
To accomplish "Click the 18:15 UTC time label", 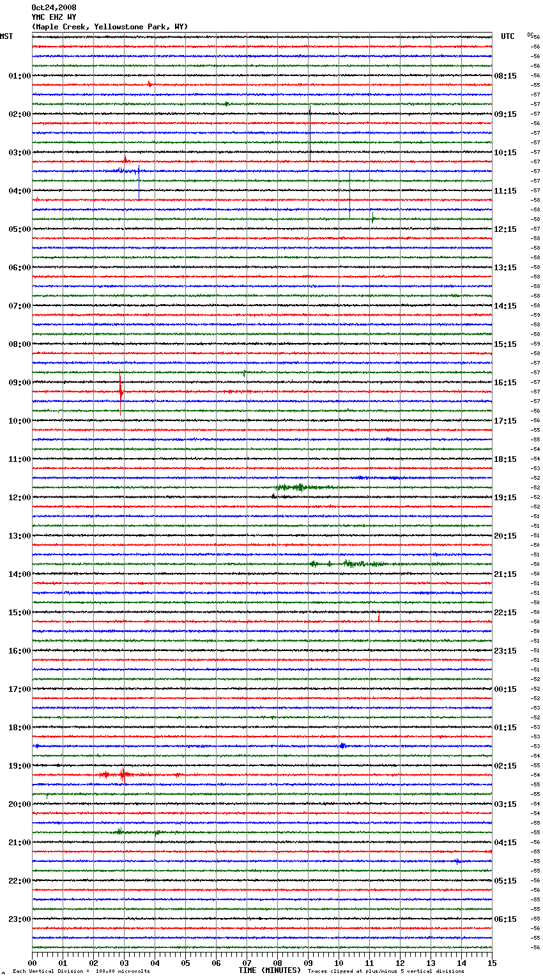I will coord(505,459).
